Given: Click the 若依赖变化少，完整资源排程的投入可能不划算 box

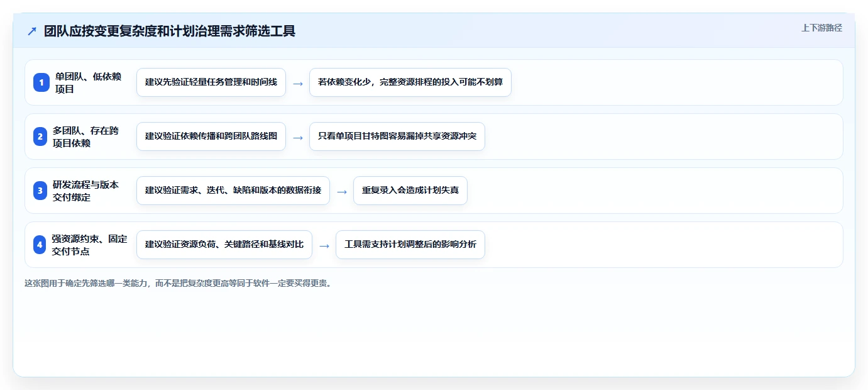Looking at the screenshot, I should click(410, 82).
